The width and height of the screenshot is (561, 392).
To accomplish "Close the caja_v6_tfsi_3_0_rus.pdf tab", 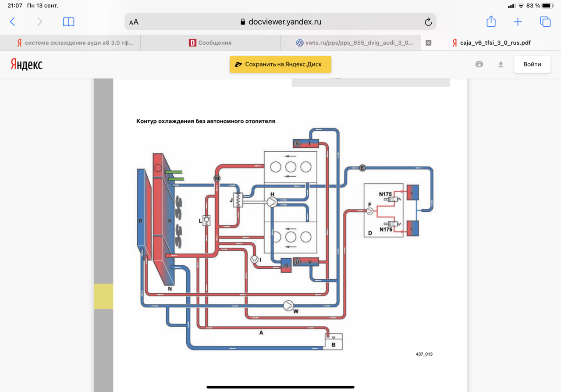I will [x=429, y=43].
